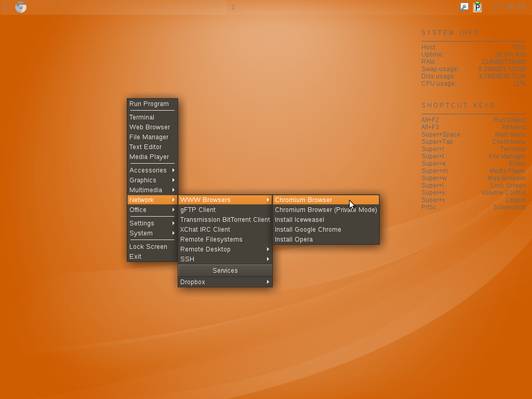
Task: Open Chromium Browser (Private Mode)
Action: click(x=326, y=209)
